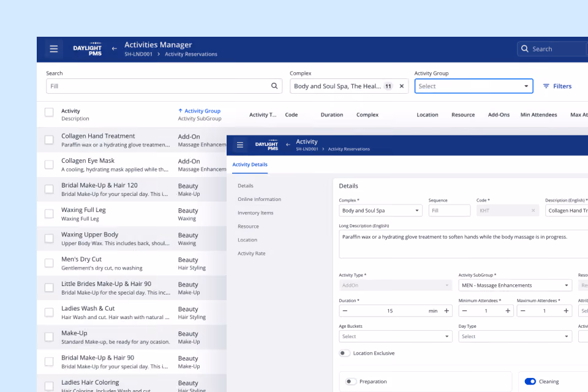Clear the KHT code field X icon
This screenshot has height=392, width=588.
pos(533,211)
